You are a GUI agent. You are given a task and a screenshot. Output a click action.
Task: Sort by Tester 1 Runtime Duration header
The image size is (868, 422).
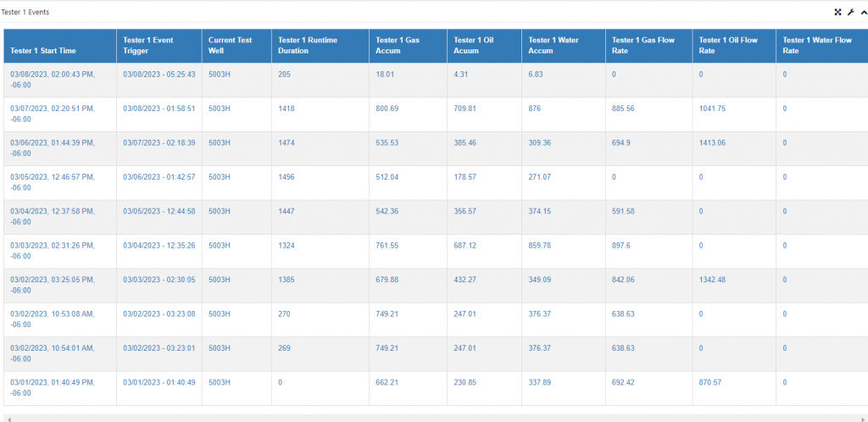pos(308,46)
